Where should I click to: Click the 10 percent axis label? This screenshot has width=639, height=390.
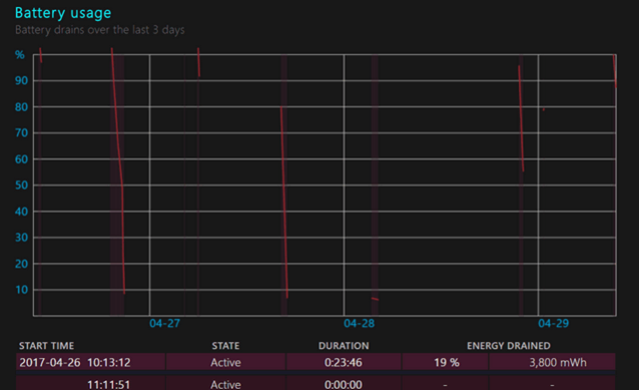click(x=22, y=290)
